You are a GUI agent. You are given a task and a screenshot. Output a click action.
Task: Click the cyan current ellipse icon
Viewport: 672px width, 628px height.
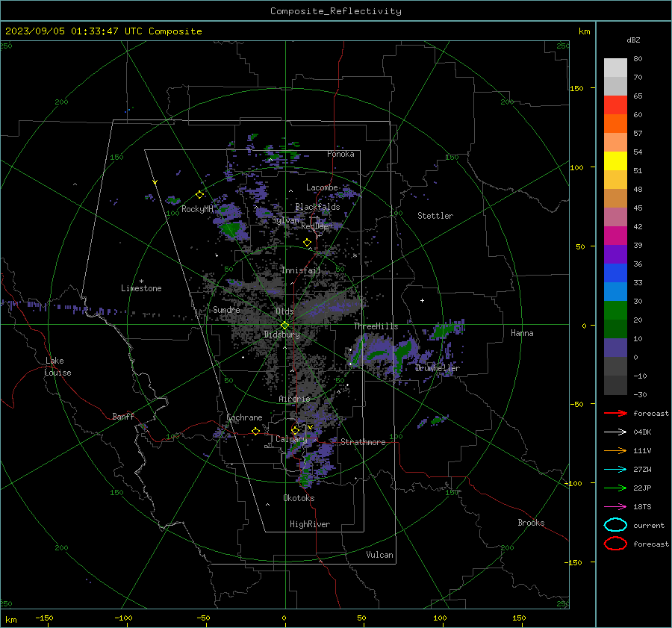(x=615, y=525)
